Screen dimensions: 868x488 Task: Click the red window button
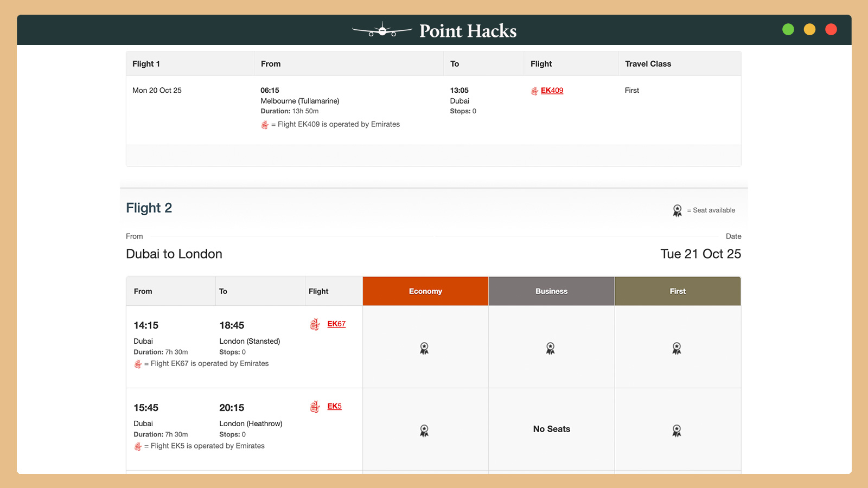pos(831,29)
